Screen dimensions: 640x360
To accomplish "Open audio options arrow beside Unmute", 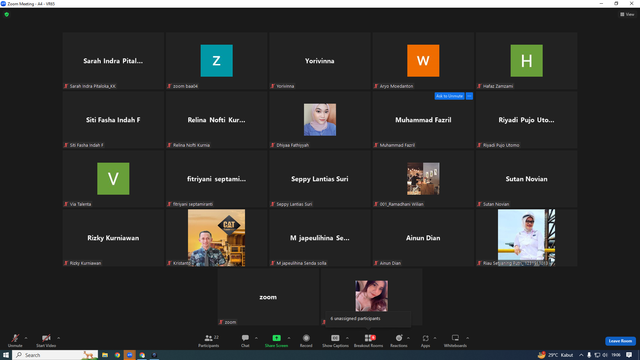I will pyautogui.click(x=26, y=338).
